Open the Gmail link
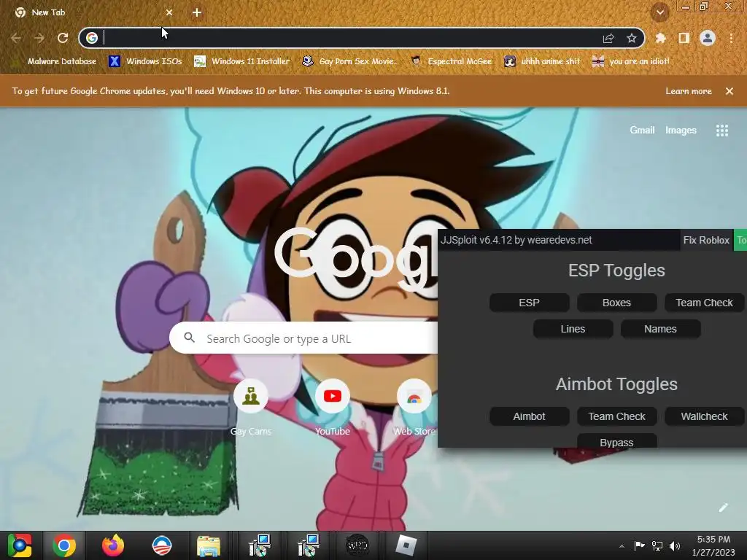Image resolution: width=747 pixels, height=560 pixels. click(x=642, y=130)
